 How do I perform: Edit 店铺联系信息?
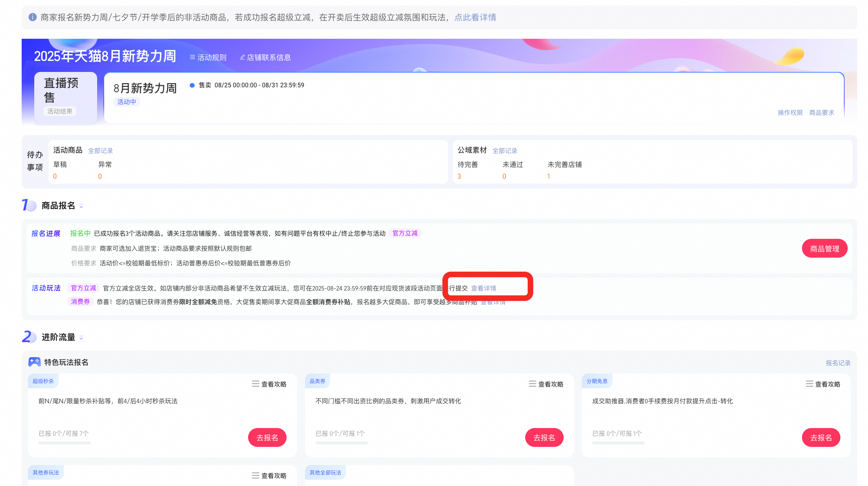point(269,58)
